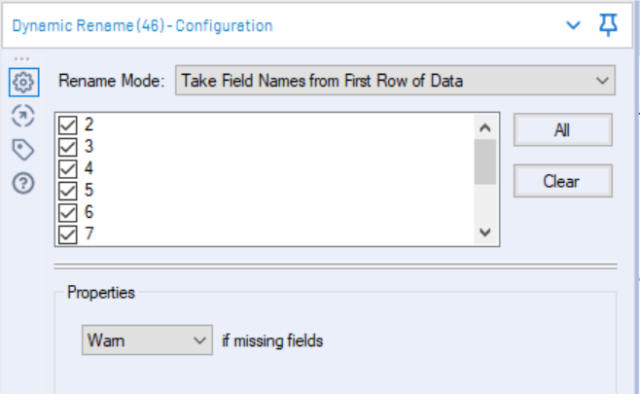The height and width of the screenshot is (394, 640).
Task: Expand the configuration window chevron menu
Action: pos(573,26)
